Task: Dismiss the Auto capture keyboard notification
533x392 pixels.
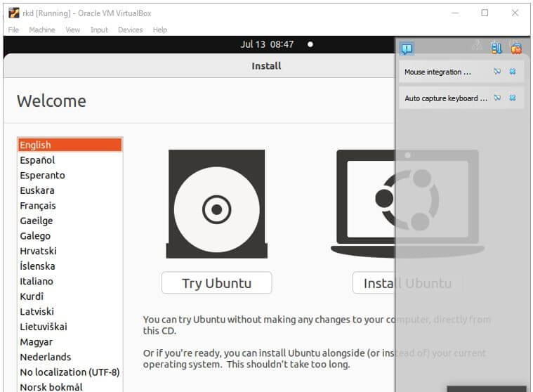Action: pyautogui.click(x=513, y=98)
